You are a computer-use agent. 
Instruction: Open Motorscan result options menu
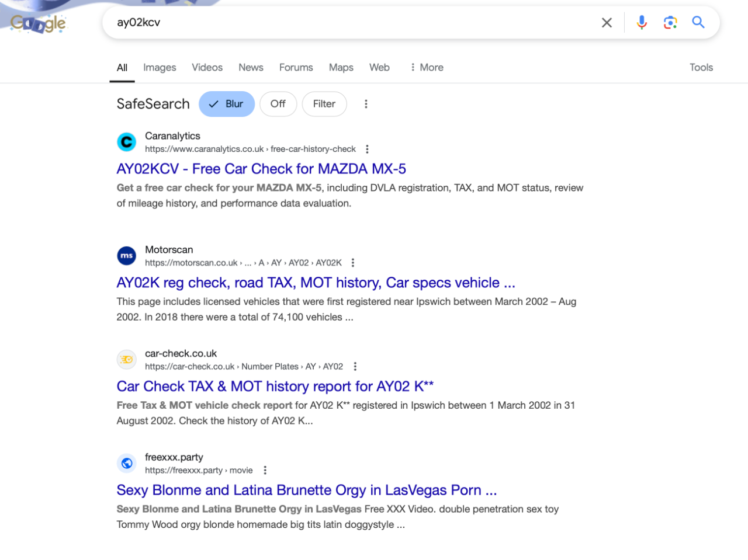tap(353, 263)
